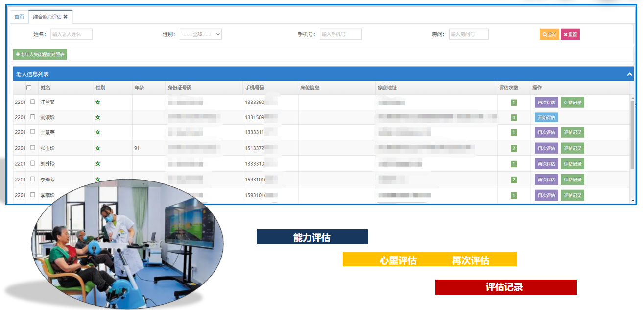Screen dimensions: 644x310
Task: Click 再次评估 for 江兰琴
Action: (546, 103)
